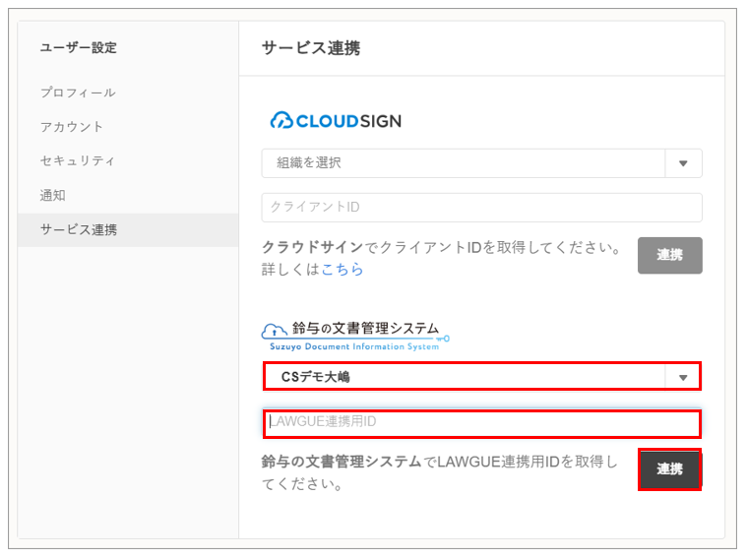This screenshot has height=560, width=747.
Task: Click the dropdown arrow beside CSデモ大嶋
Action: [683, 376]
